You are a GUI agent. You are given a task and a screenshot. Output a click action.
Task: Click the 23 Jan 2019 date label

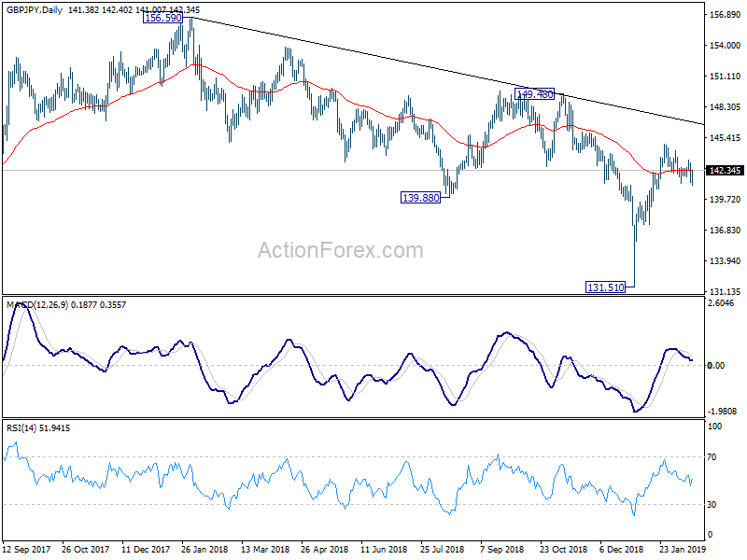coord(683,549)
